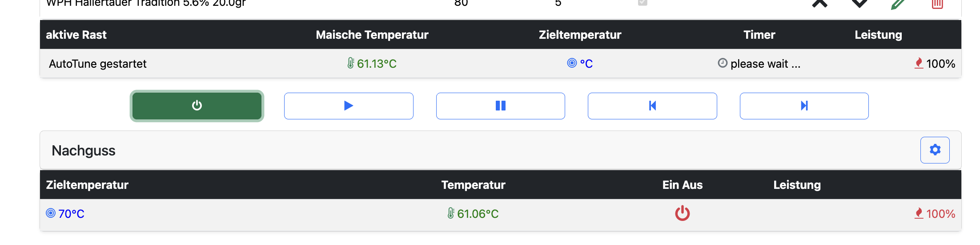Image resolution: width=980 pixels, height=245 pixels.
Task: Click the mash temperature reading 61.13°C
Action: click(372, 64)
